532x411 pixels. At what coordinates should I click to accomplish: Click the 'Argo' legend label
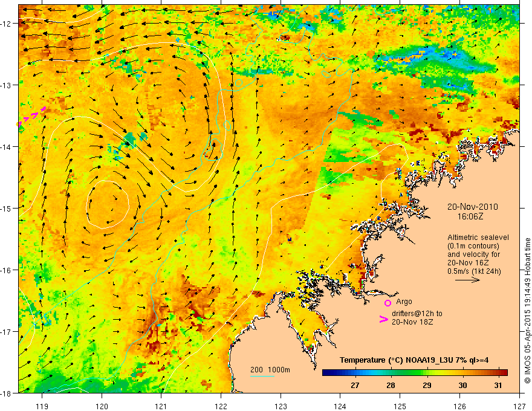[x=404, y=302]
